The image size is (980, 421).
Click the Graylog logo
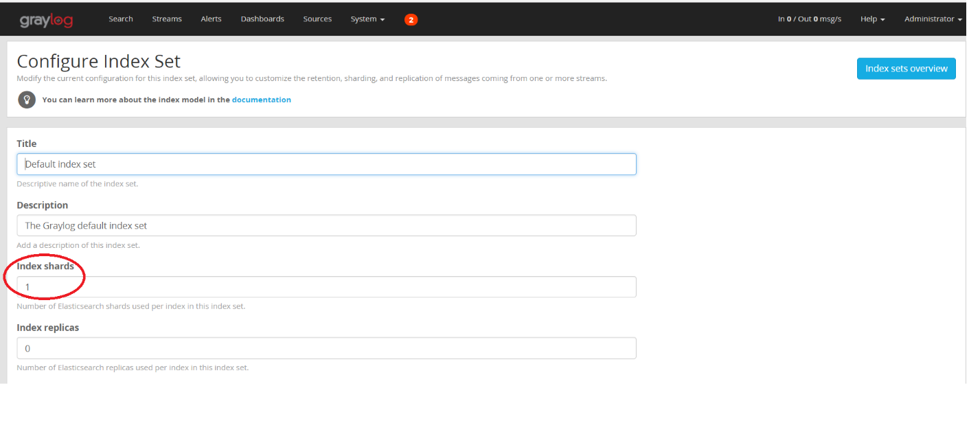point(46,20)
